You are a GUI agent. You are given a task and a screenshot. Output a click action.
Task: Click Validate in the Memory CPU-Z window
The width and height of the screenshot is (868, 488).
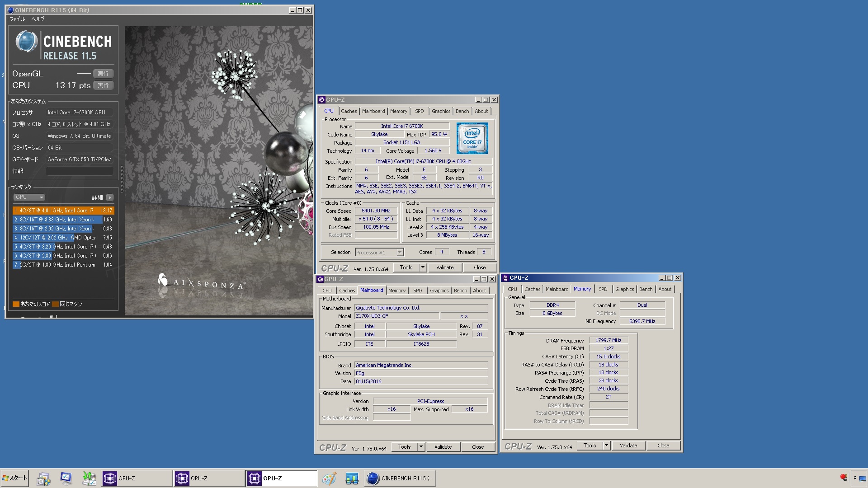pos(628,446)
